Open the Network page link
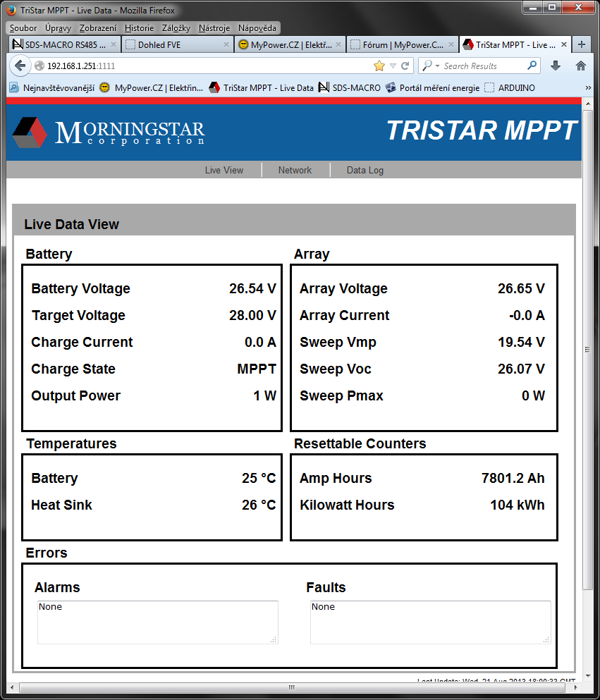The height and width of the screenshot is (700, 600). 295,170
